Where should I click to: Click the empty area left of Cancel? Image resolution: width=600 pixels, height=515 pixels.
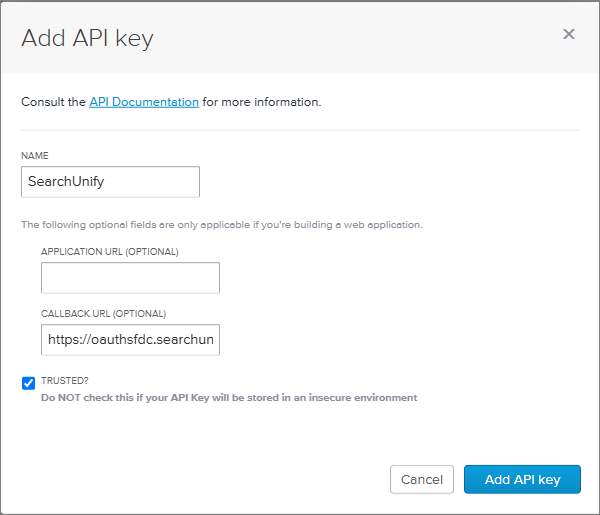200,479
